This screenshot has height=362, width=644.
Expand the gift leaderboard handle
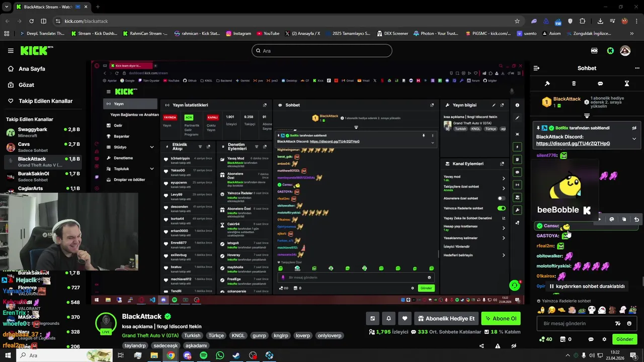pos(587,116)
